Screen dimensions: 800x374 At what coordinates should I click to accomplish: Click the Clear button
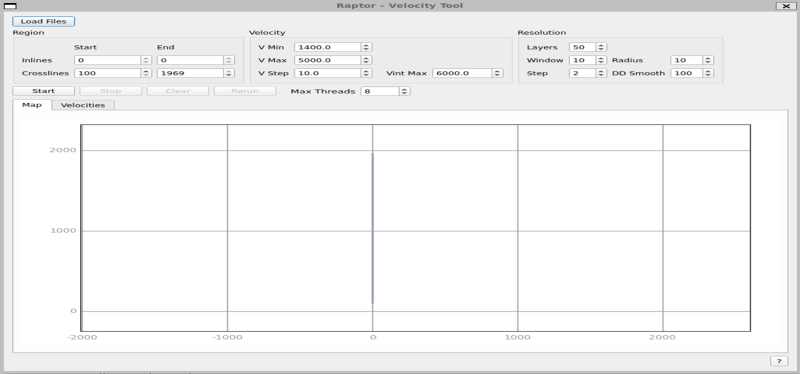coord(178,91)
